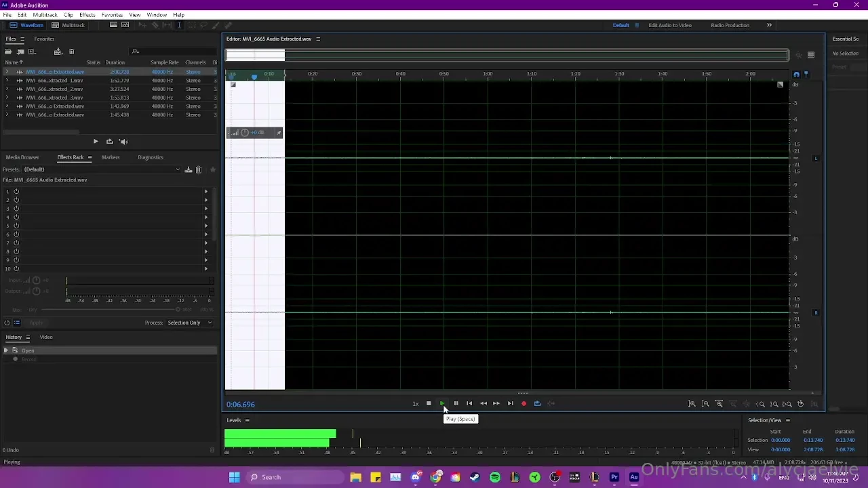Toggle loop playback in the transport bar
Viewport: 868px width, 488px height.
tap(537, 404)
